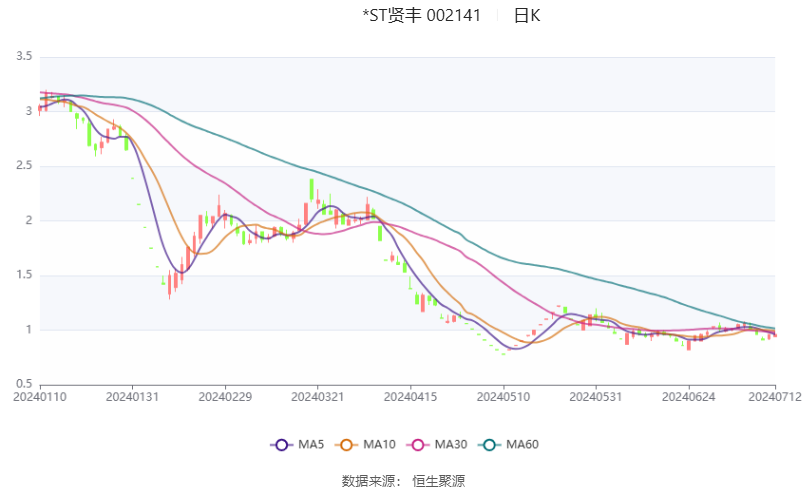
Task: Click y-axis value 3
Action: 29,111
